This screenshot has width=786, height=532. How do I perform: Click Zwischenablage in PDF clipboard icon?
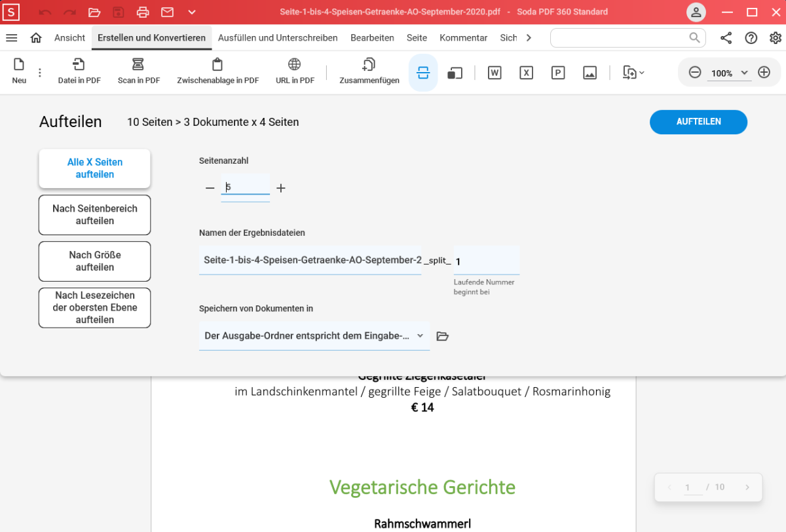(x=217, y=65)
